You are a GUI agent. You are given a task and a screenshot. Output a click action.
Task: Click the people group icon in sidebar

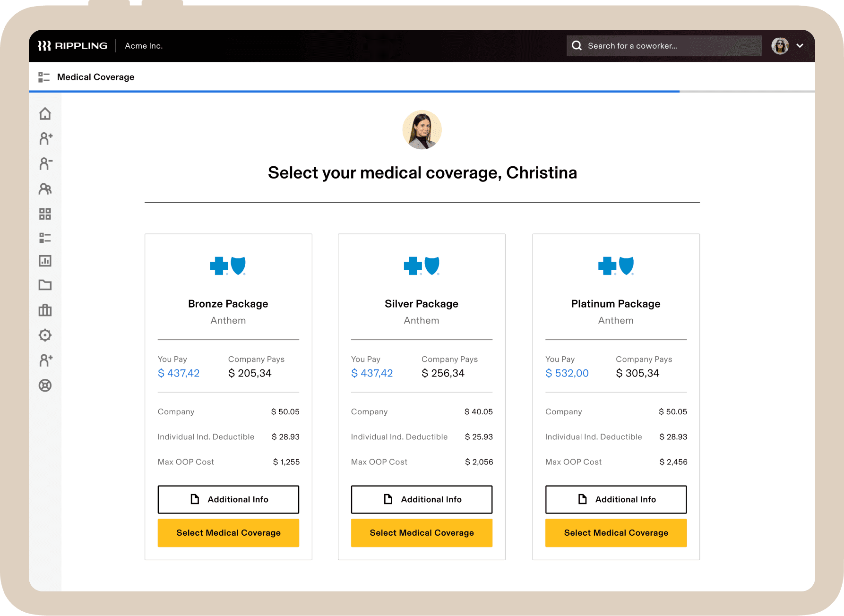[45, 189]
